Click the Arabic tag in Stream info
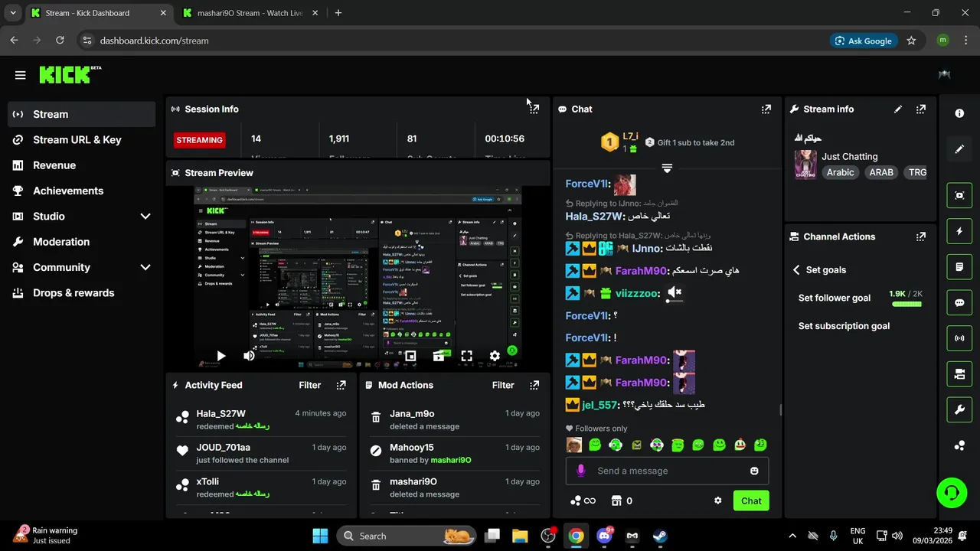Viewport: 980px width, 551px height. coord(840,172)
